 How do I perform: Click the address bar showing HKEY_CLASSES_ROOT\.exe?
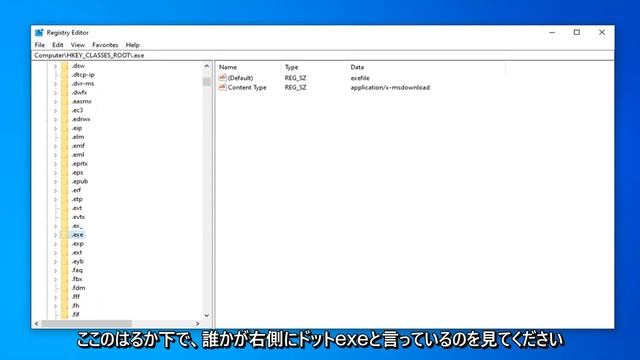point(322,56)
